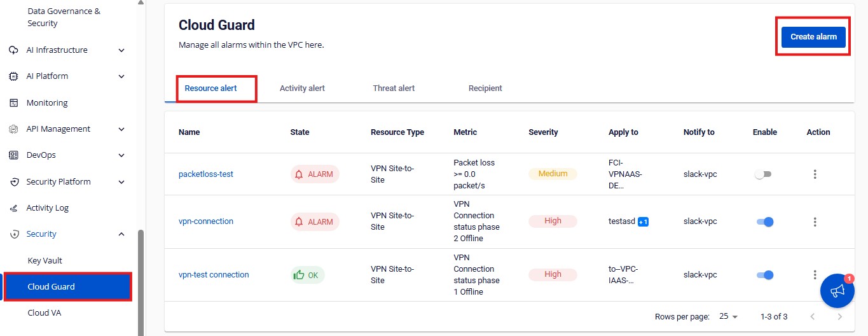Open the megaphone announcements button
The image size is (868, 336).
coord(837,291)
